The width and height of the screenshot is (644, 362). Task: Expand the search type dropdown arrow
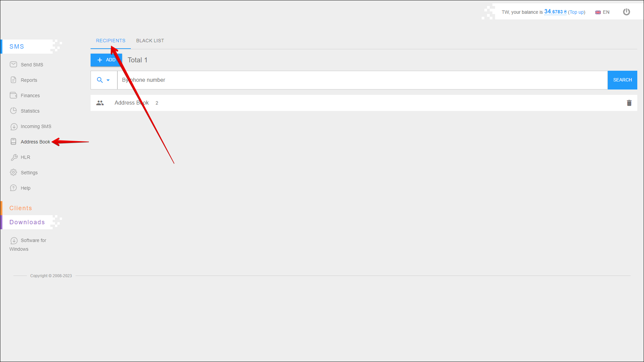tap(108, 80)
